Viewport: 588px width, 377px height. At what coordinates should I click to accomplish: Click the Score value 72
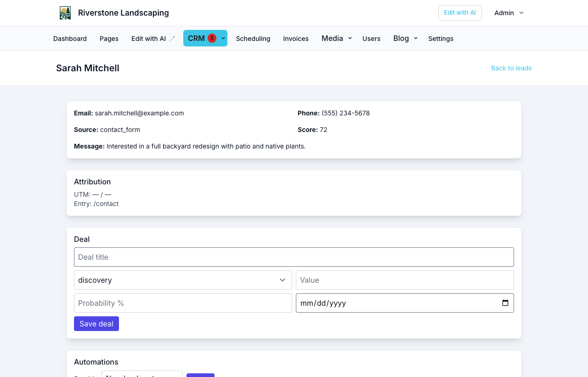323,130
